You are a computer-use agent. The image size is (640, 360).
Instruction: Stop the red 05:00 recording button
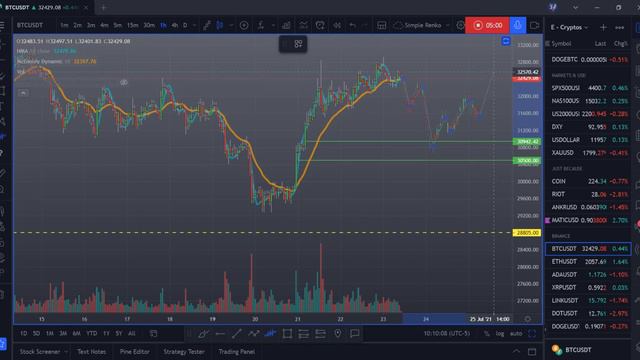(x=487, y=25)
